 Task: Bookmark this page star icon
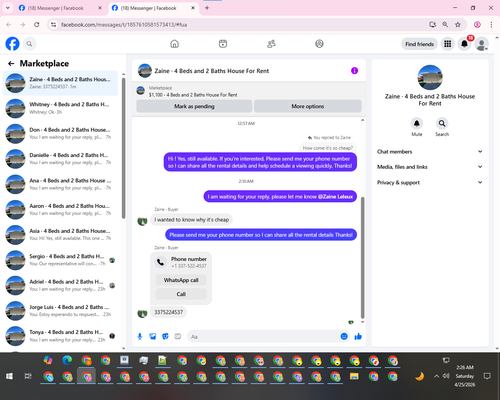click(x=458, y=24)
